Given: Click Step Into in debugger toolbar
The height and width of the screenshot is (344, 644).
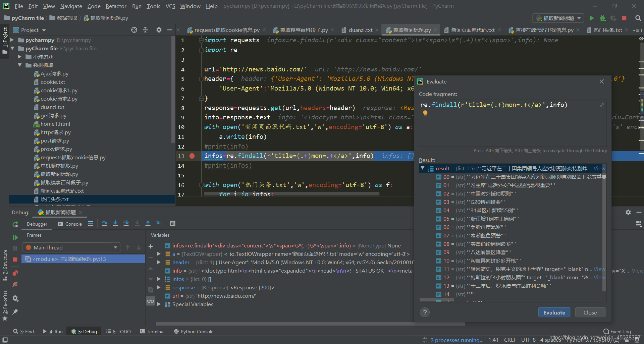Looking at the screenshot, I should [x=115, y=224].
